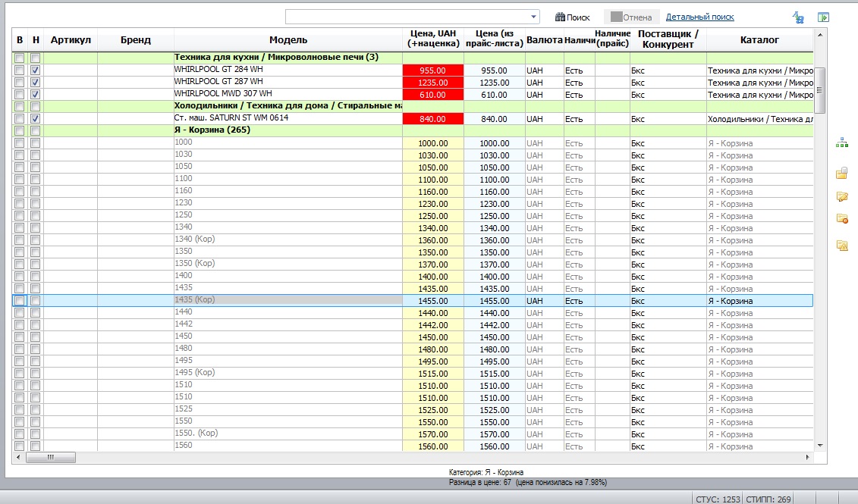
Task: Click the Каталог column header
Action: (x=759, y=40)
